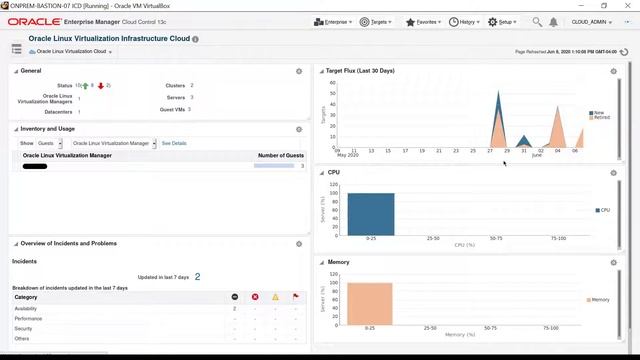This screenshot has width=640, height=360.
Task: Open the Oracle Linux Virtualization Cloud dropdown
Action: 71,52
